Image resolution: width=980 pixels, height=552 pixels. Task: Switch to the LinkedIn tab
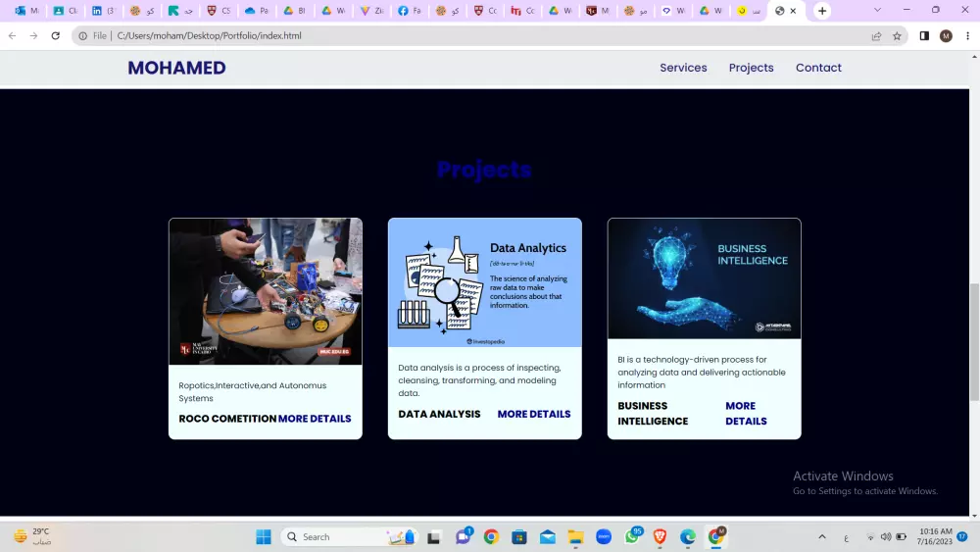[x=103, y=11]
